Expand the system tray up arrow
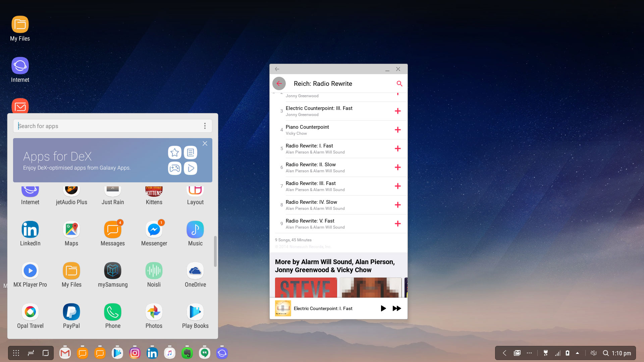This screenshot has width=644, height=362. (x=577, y=353)
